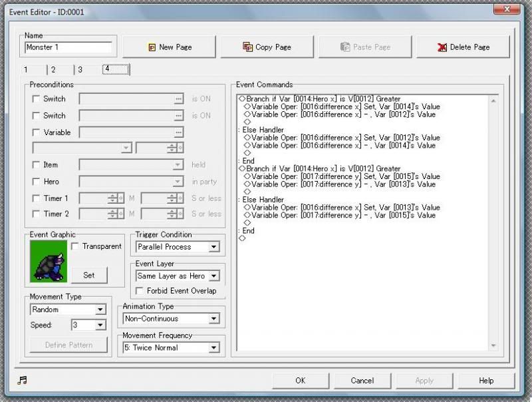Click the Set graphic button

tap(89, 275)
